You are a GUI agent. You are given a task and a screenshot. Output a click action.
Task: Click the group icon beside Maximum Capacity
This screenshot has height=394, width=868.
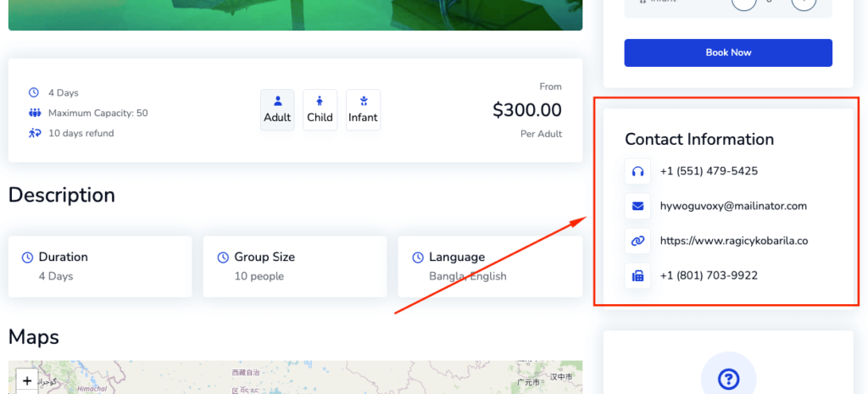tap(35, 113)
